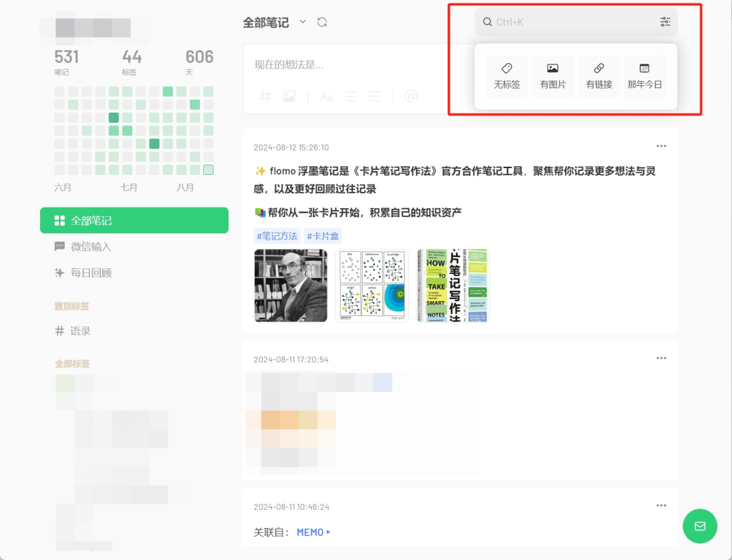732x560 pixels.
Task: Click the #卡片盒 tag
Action: coord(323,236)
